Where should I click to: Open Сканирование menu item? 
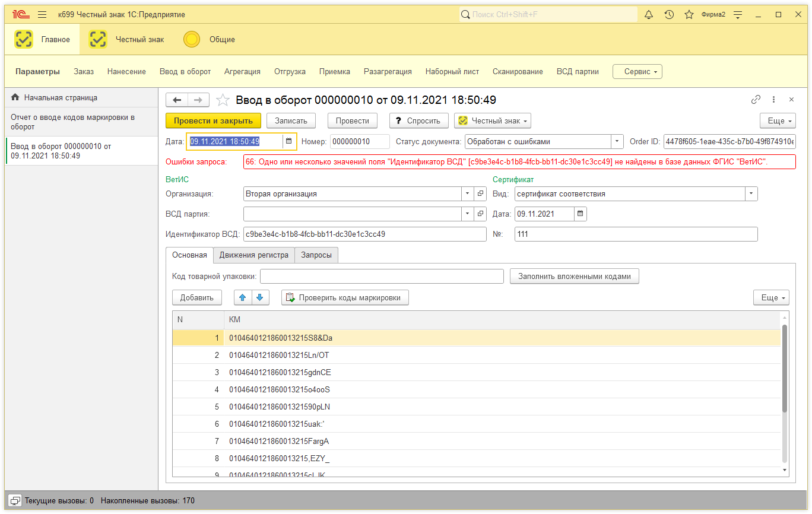[x=518, y=71]
